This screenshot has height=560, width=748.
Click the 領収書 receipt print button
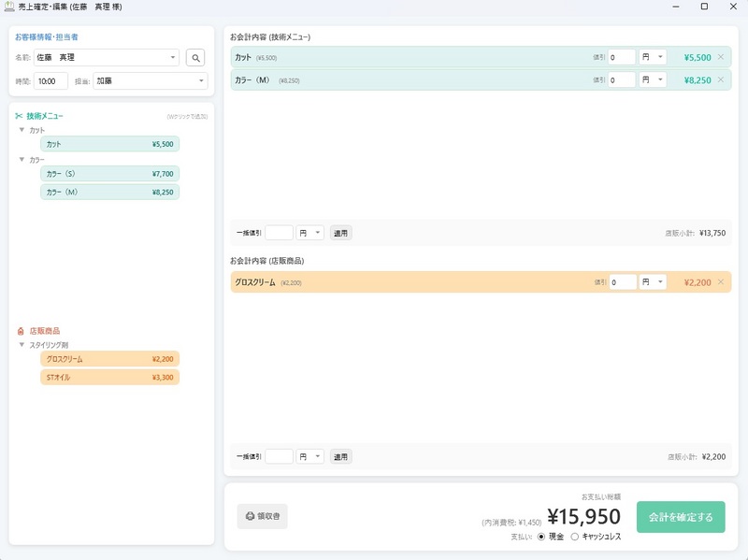coord(263,516)
